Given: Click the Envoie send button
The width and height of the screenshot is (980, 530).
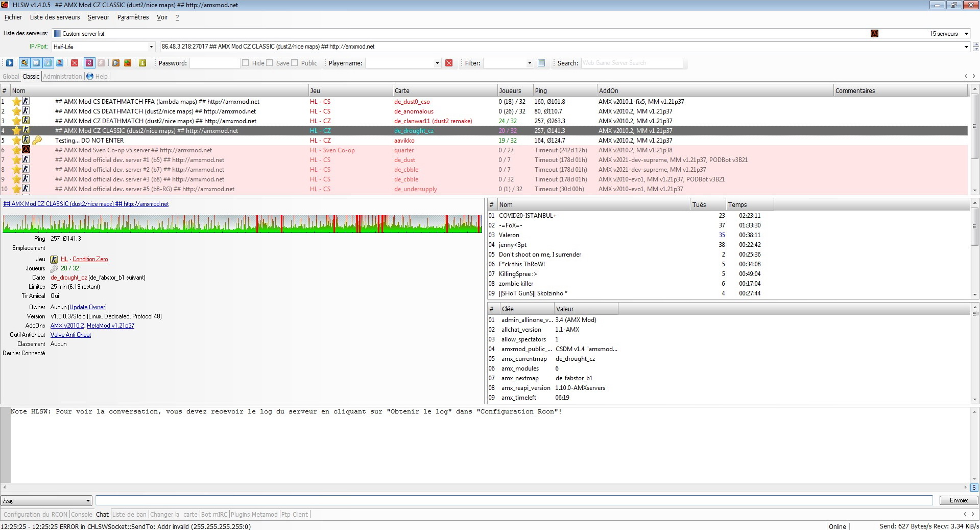Looking at the screenshot, I should (x=959, y=500).
